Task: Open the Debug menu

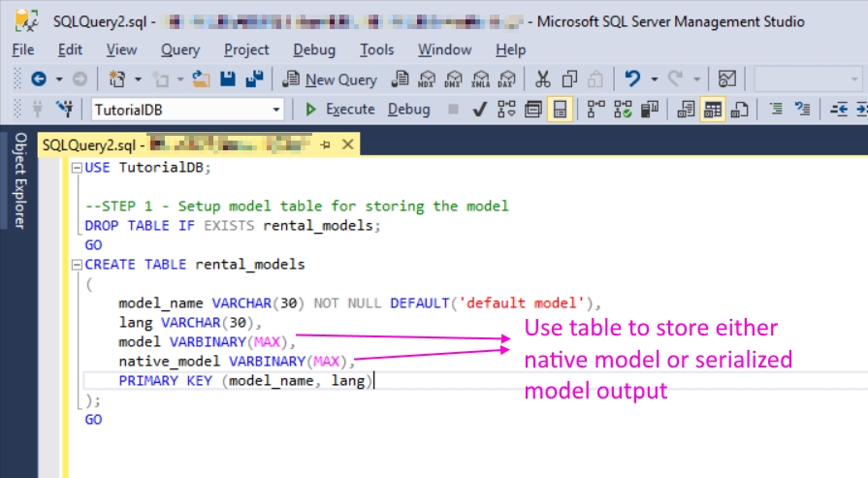Action: [x=314, y=49]
